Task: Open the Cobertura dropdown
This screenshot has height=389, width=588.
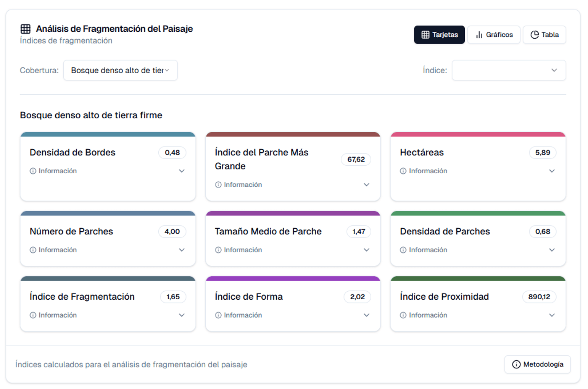Action: [x=120, y=70]
